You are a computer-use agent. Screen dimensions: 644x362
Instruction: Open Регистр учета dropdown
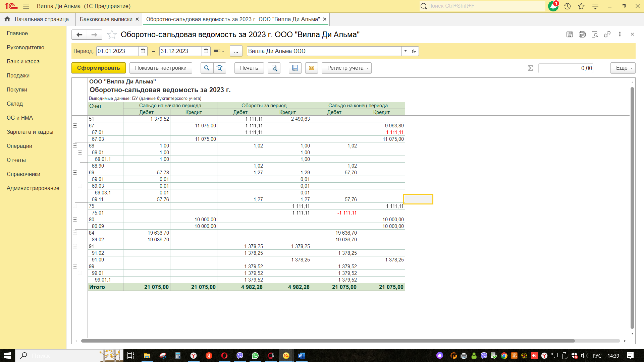[x=346, y=68]
